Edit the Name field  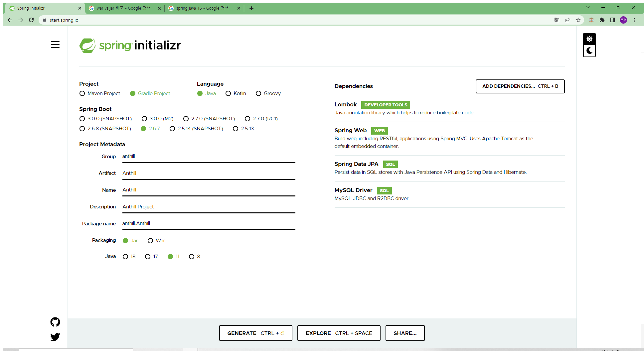point(209,190)
